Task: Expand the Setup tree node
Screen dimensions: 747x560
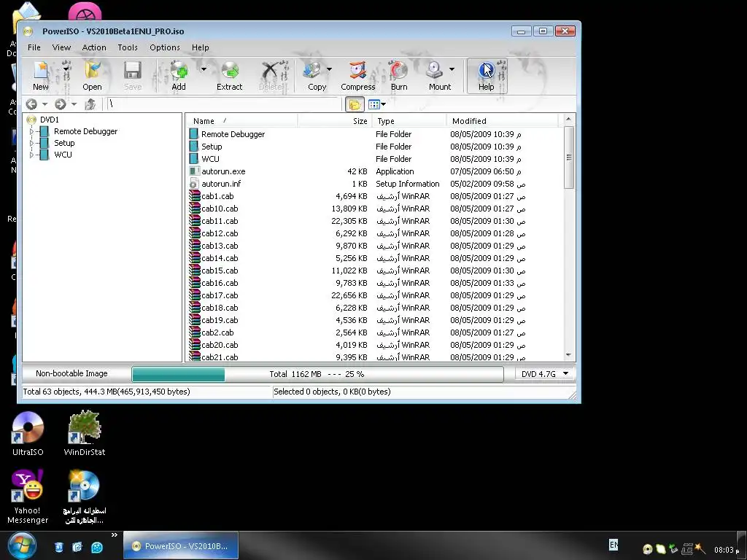Action: pos(31,143)
